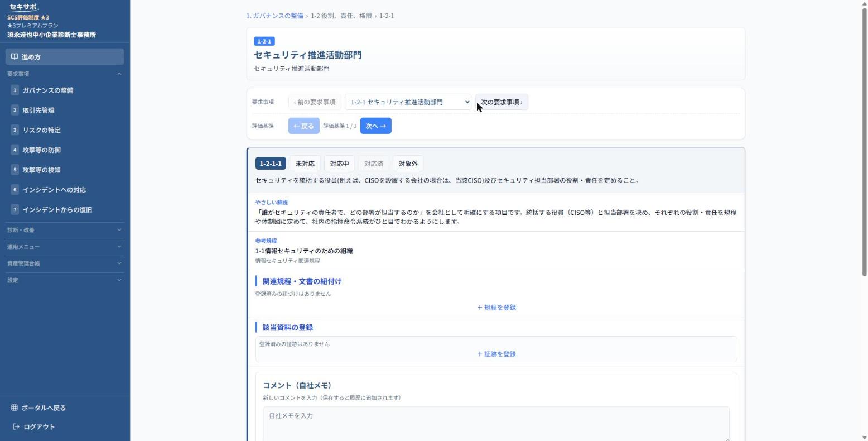Click the 前の要求事項 button
868x441 pixels.
click(x=315, y=102)
